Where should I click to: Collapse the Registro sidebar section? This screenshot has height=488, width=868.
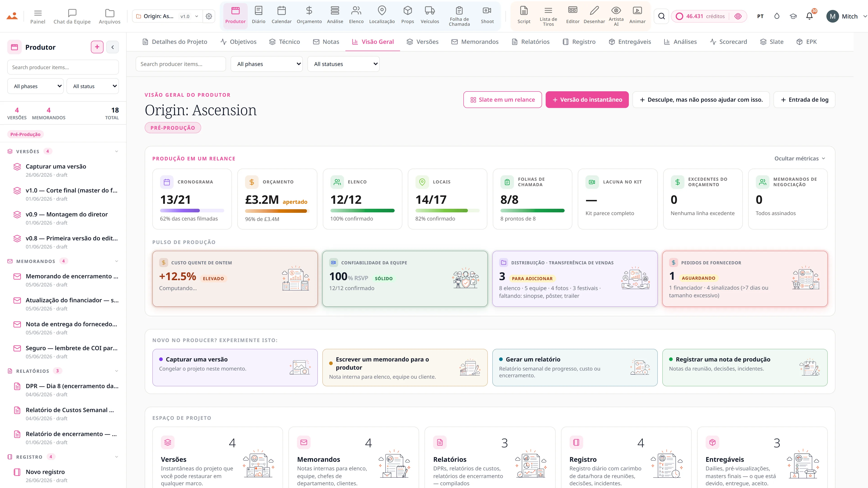coord(117,457)
